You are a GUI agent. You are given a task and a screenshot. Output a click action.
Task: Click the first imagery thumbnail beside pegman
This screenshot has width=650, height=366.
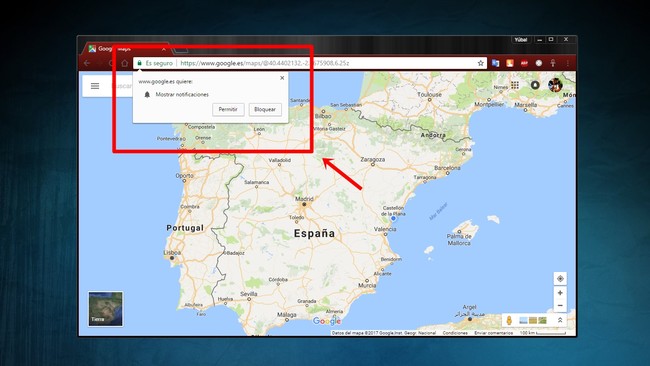click(524, 320)
